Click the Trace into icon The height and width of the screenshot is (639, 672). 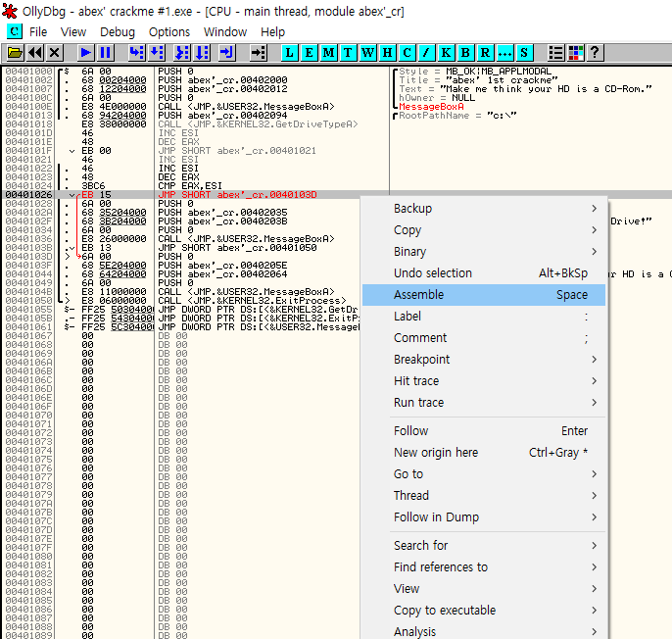(182, 53)
